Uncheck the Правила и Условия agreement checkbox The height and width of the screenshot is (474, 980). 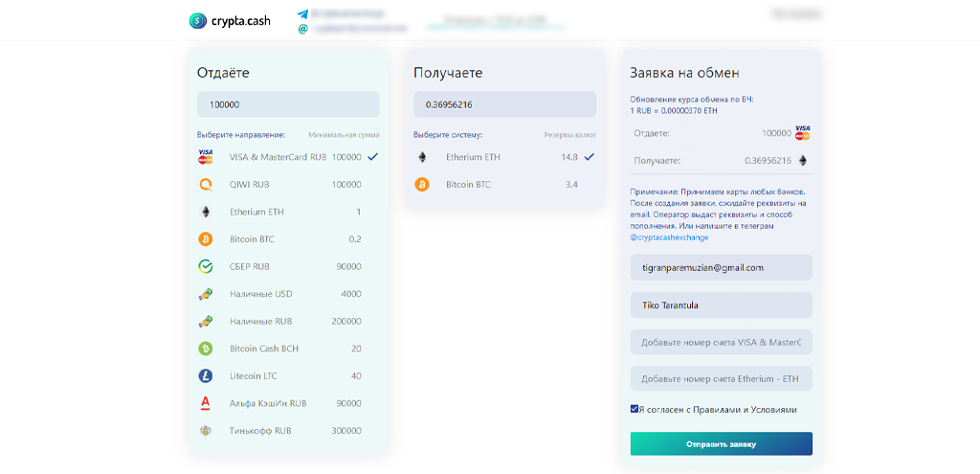(x=635, y=409)
